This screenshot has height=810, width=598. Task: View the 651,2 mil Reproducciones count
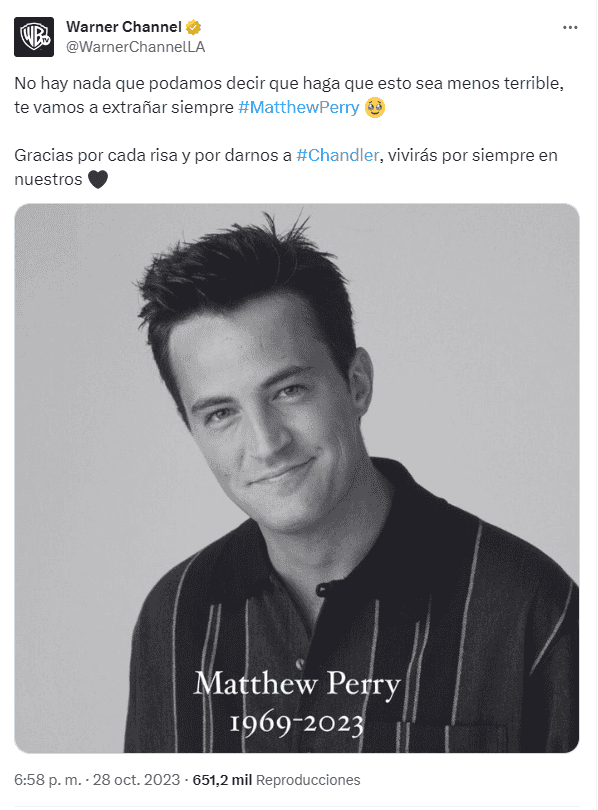(x=276, y=780)
